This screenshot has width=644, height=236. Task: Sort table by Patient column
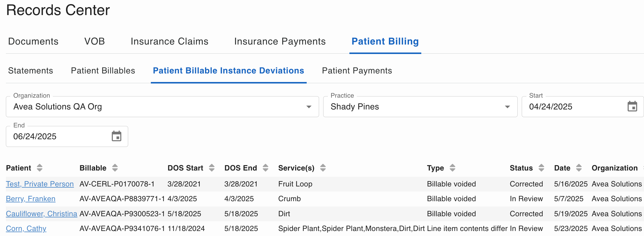(39, 168)
